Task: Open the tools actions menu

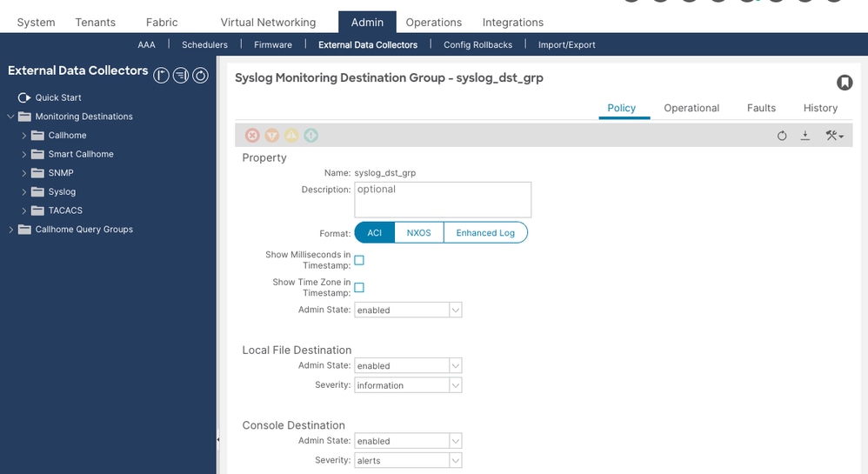Action: (x=834, y=136)
